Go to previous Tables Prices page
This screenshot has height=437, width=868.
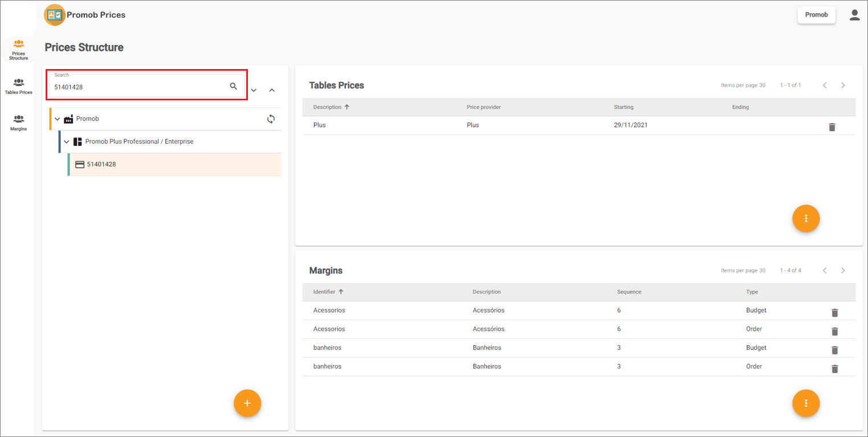tap(825, 85)
